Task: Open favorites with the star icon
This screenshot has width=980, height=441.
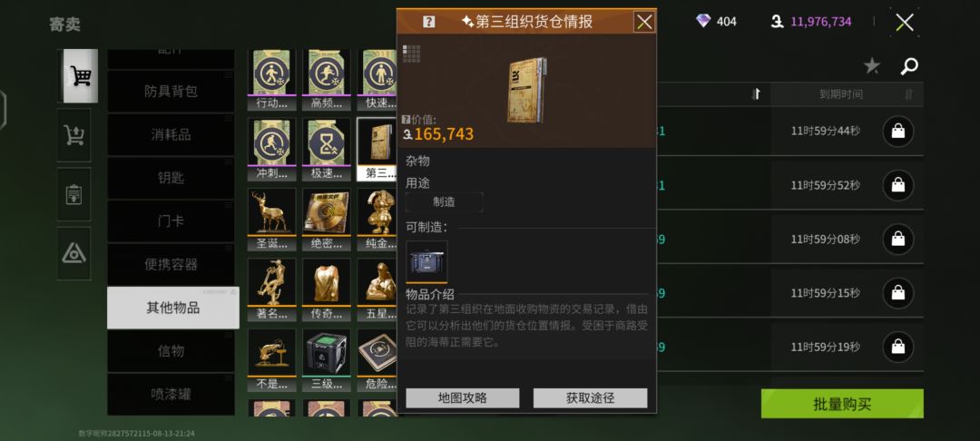Action: coord(872,65)
